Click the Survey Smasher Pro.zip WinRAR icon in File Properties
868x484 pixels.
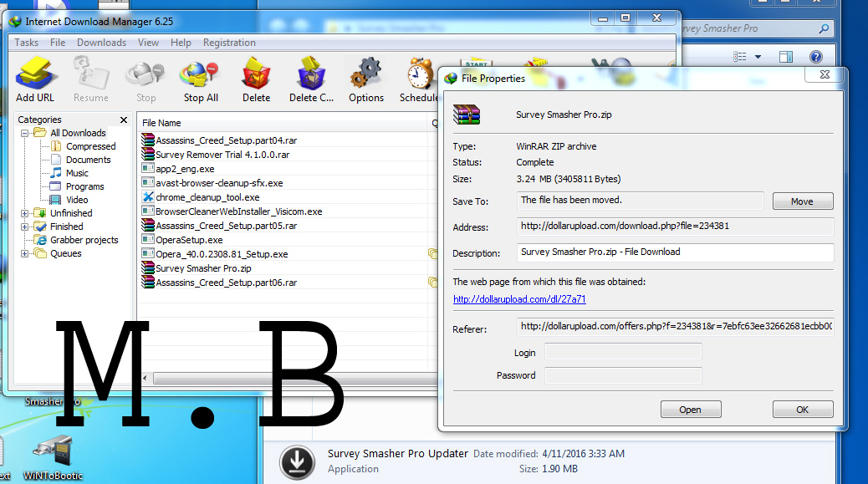[x=466, y=115]
